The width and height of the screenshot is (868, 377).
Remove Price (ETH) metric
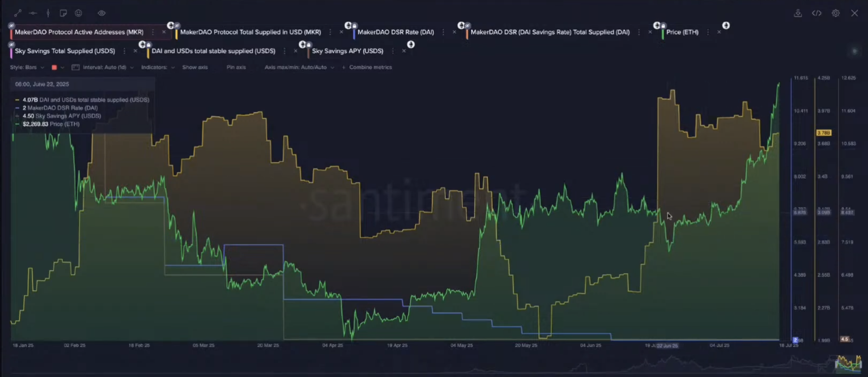tap(719, 32)
